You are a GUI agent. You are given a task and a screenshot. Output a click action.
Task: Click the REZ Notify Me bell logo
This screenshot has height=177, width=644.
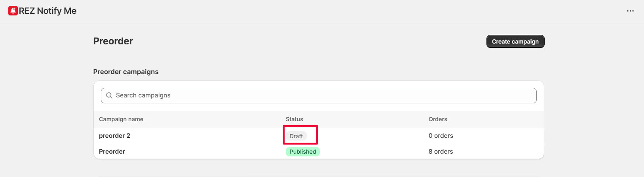tap(13, 11)
